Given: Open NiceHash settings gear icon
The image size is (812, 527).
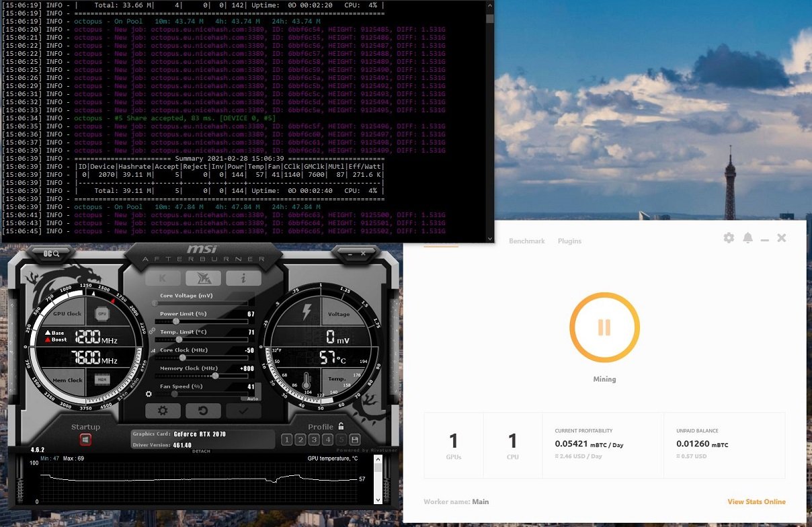Looking at the screenshot, I should [x=729, y=238].
